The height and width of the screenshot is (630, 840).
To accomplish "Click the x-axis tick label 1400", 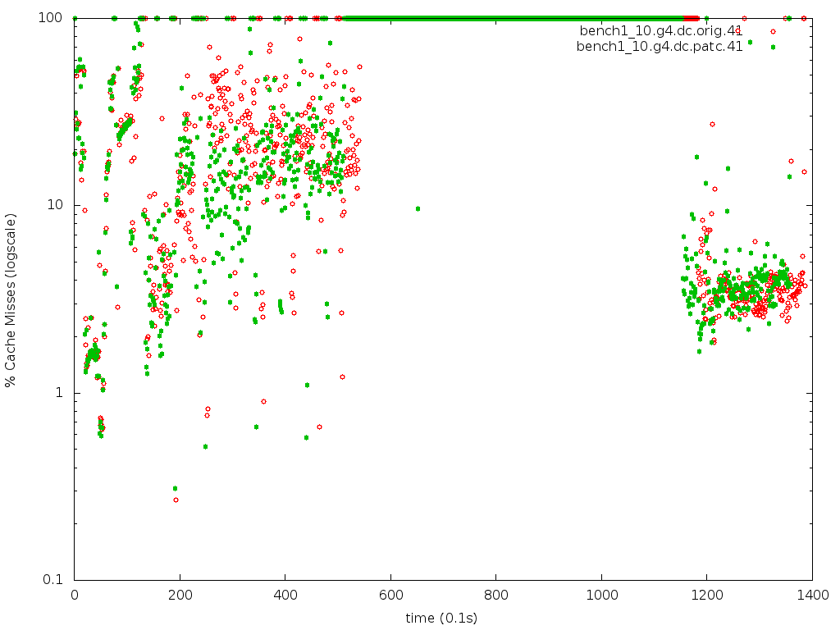I will [x=812, y=596].
